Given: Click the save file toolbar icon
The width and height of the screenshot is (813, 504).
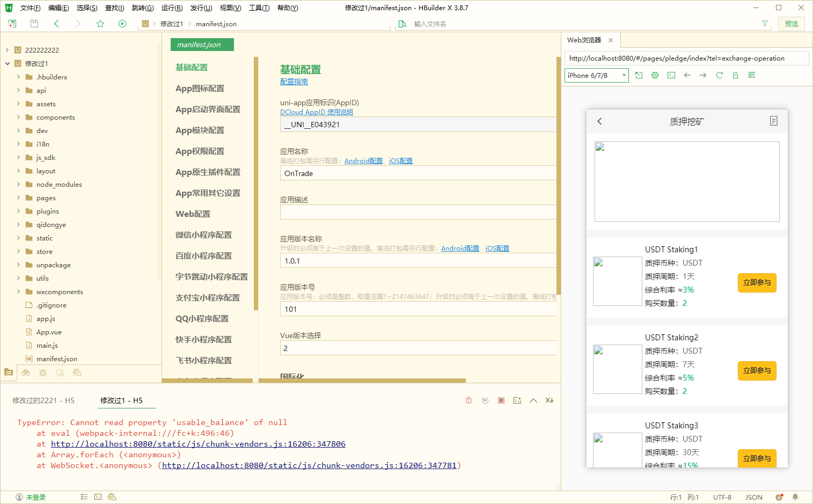Looking at the screenshot, I should 34,24.
